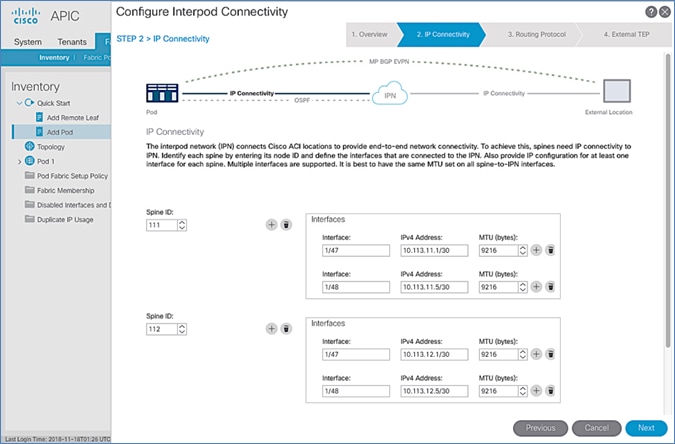This screenshot has height=444, width=675.
Task: Click the External Location box icon
Action: (x=617, y=91)
